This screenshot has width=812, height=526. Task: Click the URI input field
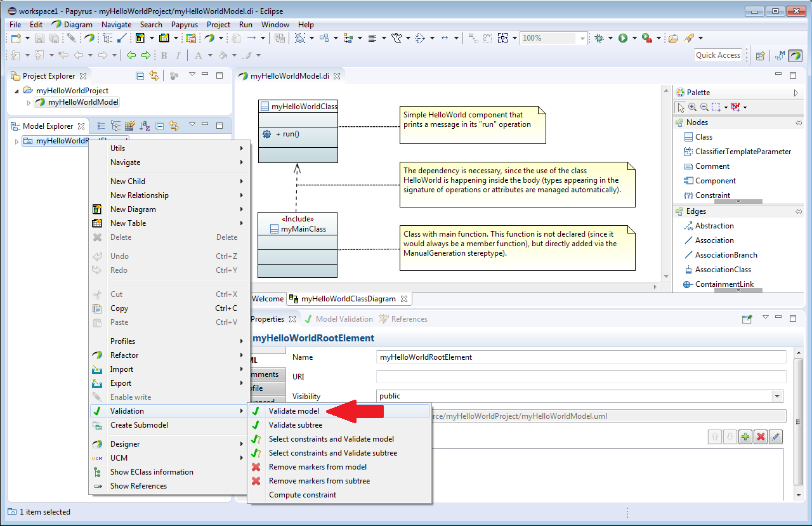pos(581,377)
